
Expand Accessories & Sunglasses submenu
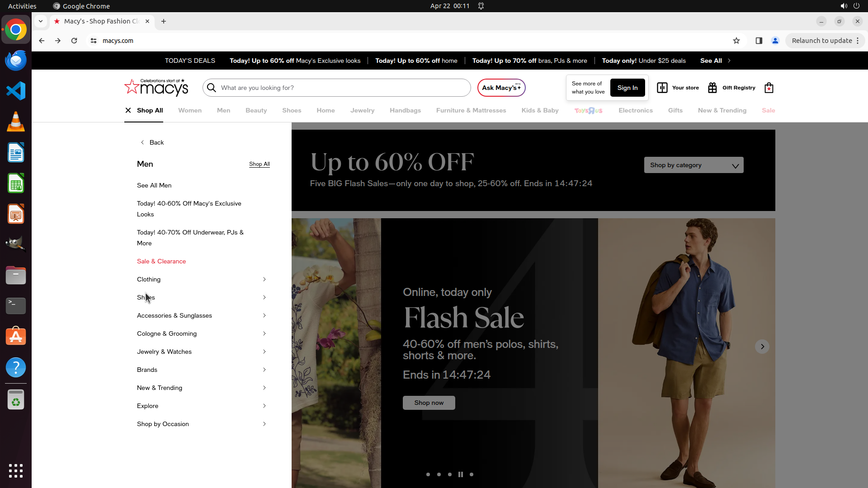[264, 315]
